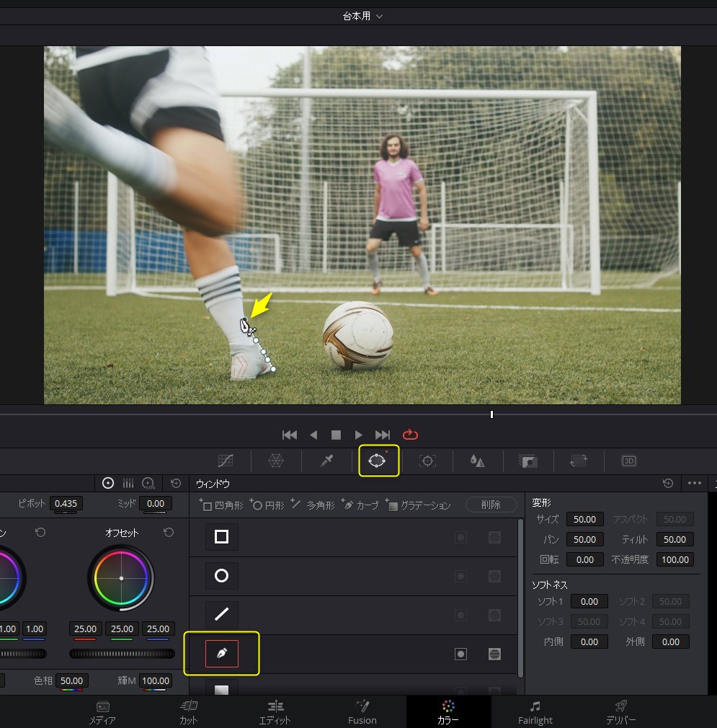
Task: Open the Curves palette
Action: 226,461
